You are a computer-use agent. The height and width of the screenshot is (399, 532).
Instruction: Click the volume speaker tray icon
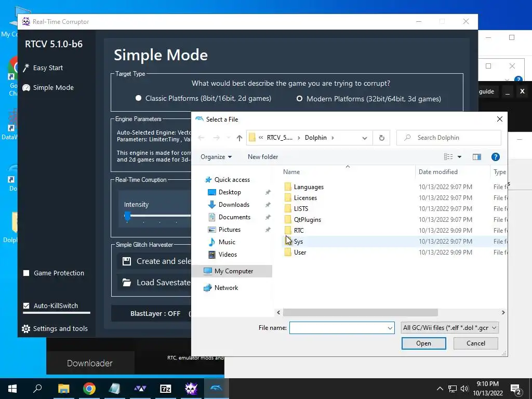coord(464,389)
